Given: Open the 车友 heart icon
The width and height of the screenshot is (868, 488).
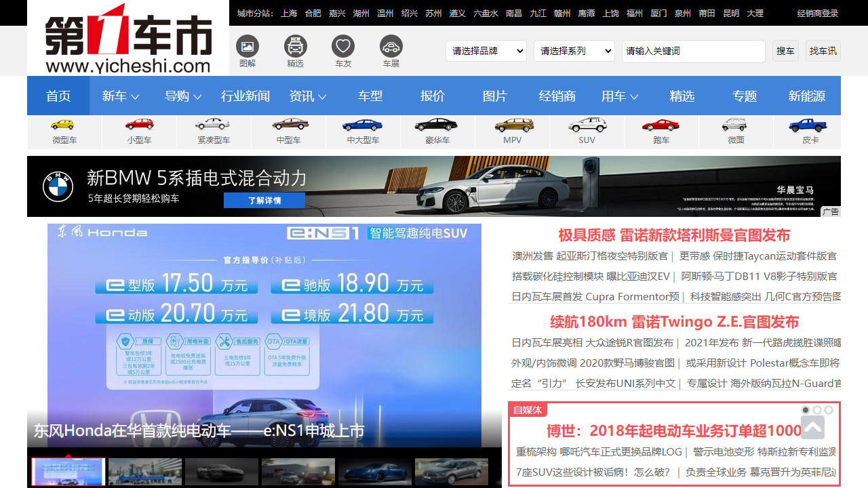Looking at the screenshot, I should [343, 47].
